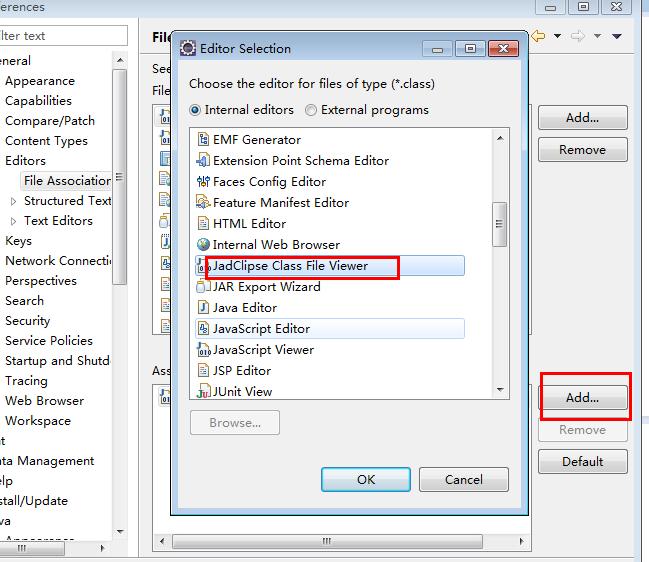The height and width of the screenshot is (562, 649).
Task: Open the forward history dropdown arrow
Action: (597, 36)
